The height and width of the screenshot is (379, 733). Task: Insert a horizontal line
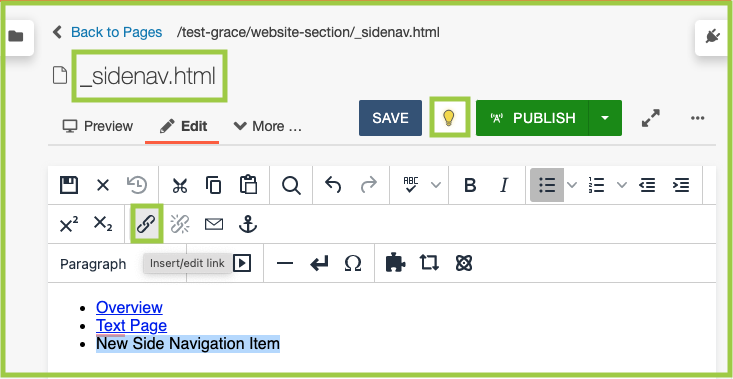coord(285,264)
